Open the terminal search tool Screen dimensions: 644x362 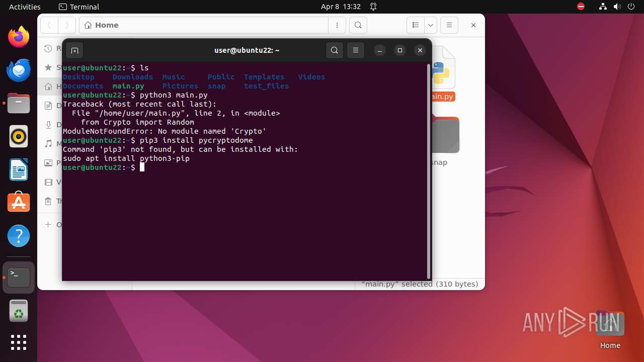335,50
